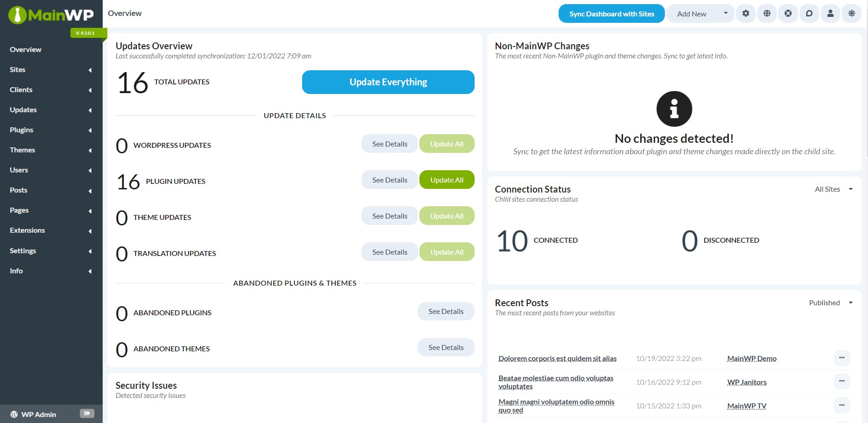Open the Pages sidebar menu item
Image resolution: width=868 pixels, height=423 pixels.
coord(51,210)
